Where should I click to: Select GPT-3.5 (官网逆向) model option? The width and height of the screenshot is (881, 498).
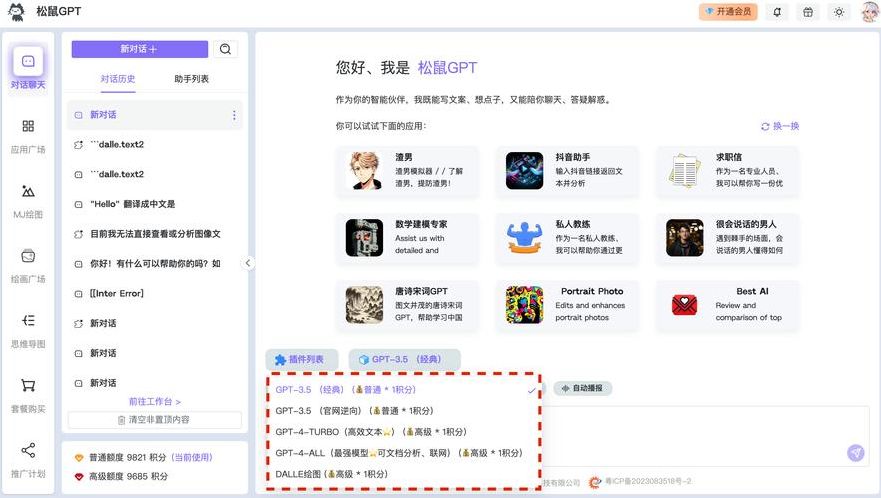[x=403, y=411]
